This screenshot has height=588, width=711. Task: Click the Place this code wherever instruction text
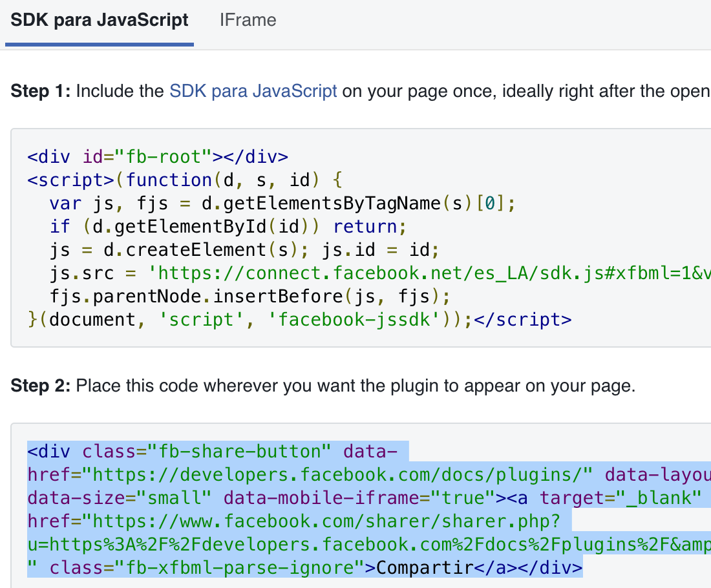[355, 386]
